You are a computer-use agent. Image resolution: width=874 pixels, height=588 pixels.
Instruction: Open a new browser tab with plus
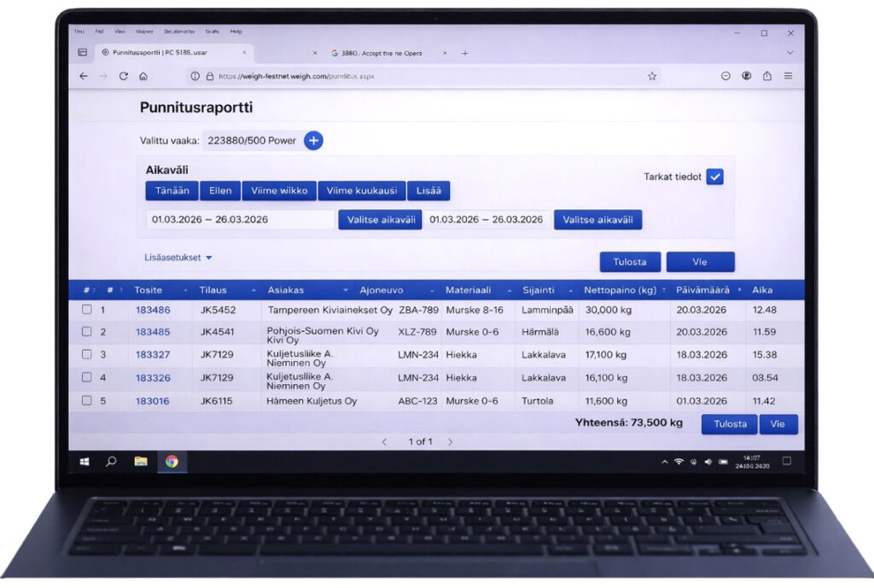(x=465, y=53)
